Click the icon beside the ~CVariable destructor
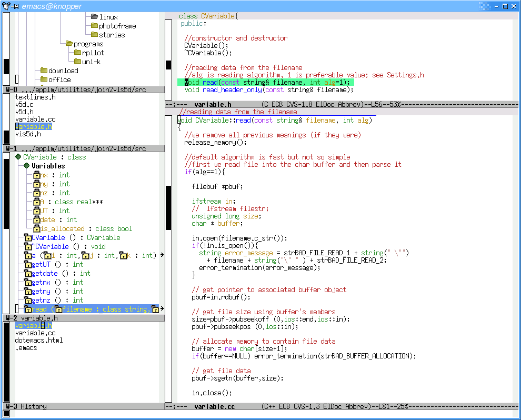This screenshot has width=521, height=420. click(28, 247)
